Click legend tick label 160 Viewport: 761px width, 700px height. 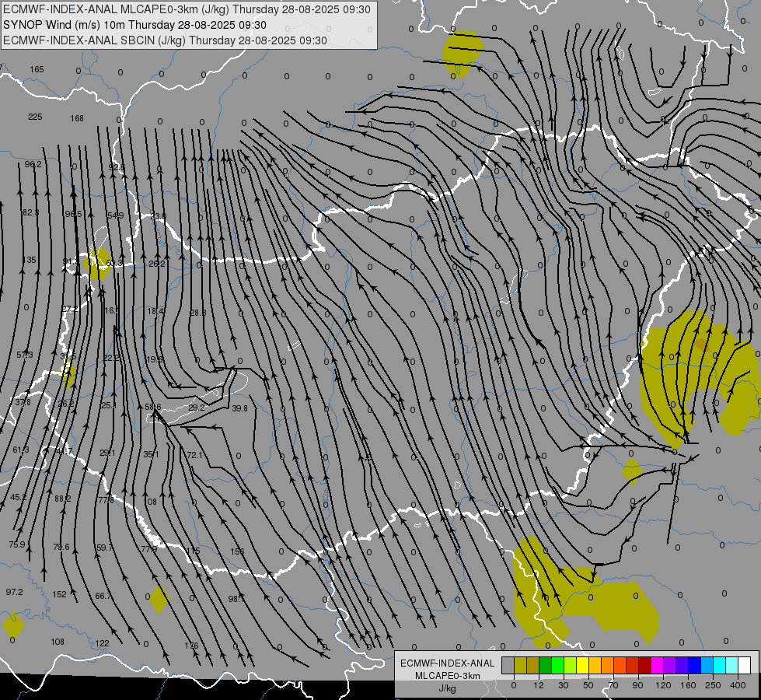click(688, 685)
